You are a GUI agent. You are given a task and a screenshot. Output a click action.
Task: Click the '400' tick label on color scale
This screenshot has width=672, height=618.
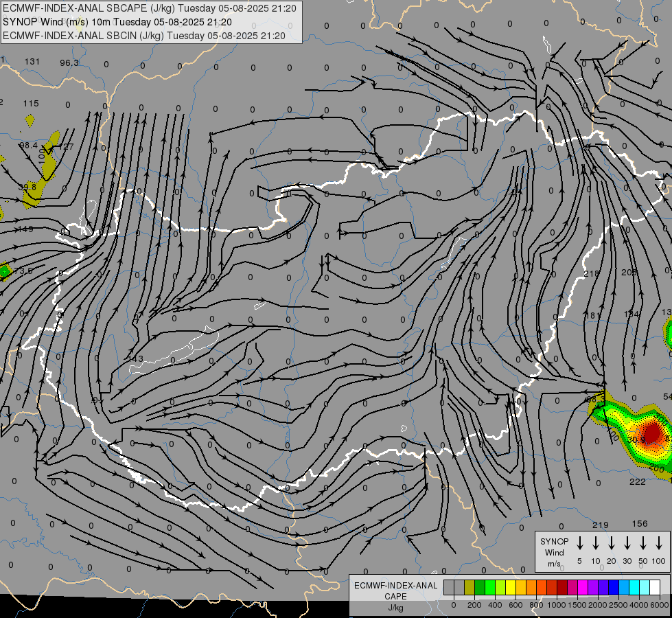pyautogui.click(x=495, y=605)
